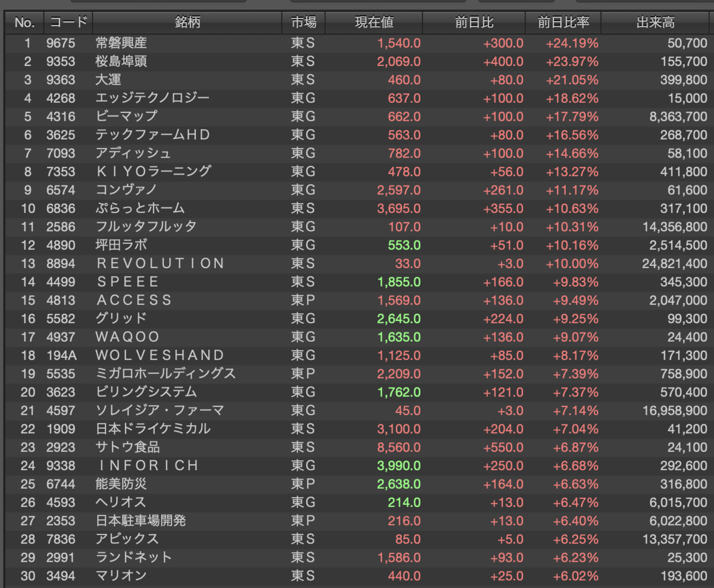
Task: Select コンヴァノ stock name
Action: (x=126, y=190)
